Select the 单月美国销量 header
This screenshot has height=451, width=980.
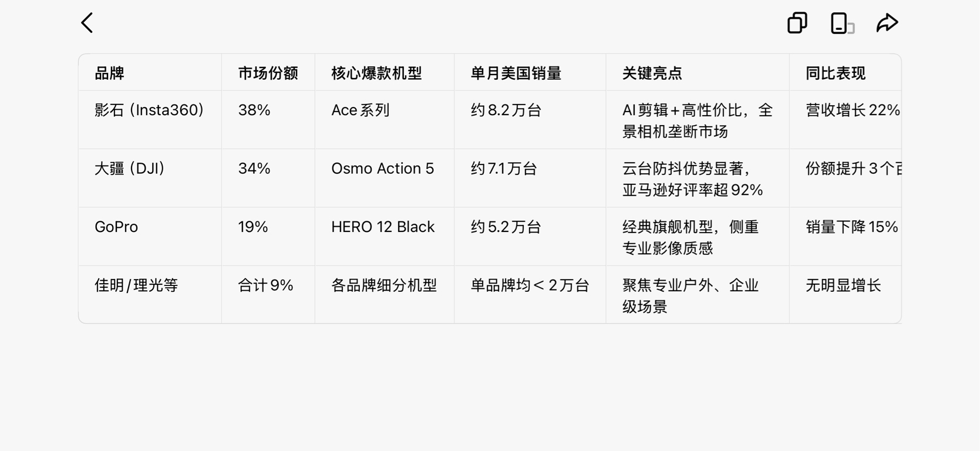tap(516, 73)
